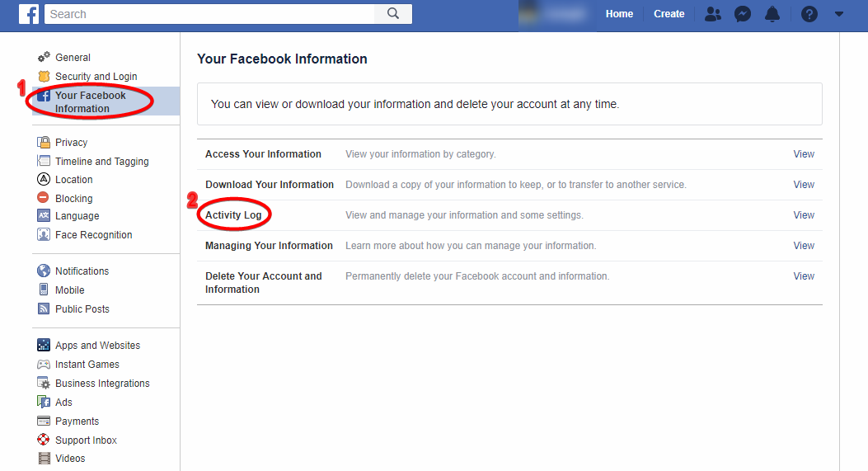The image size is (868, 471).
Task: Click the Apps and Websites icon
Action: 44,345
